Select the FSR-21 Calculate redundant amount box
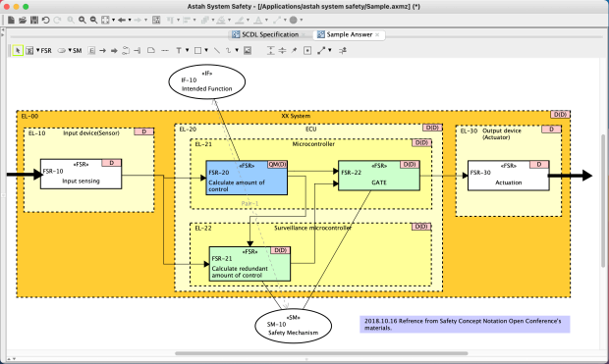Screen dimensions: 609x364 [x=249, y=264]
